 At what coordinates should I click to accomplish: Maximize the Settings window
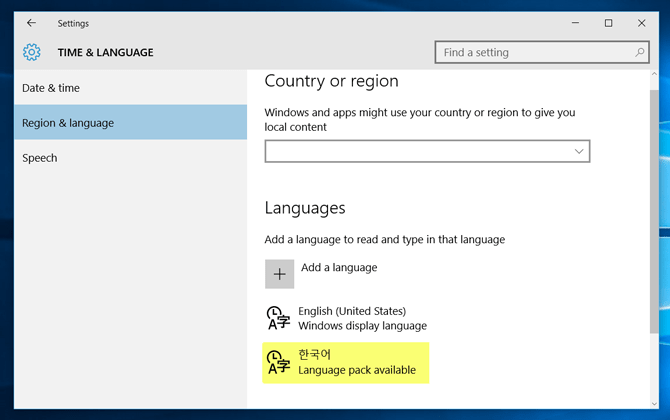[x=608, y=23]
